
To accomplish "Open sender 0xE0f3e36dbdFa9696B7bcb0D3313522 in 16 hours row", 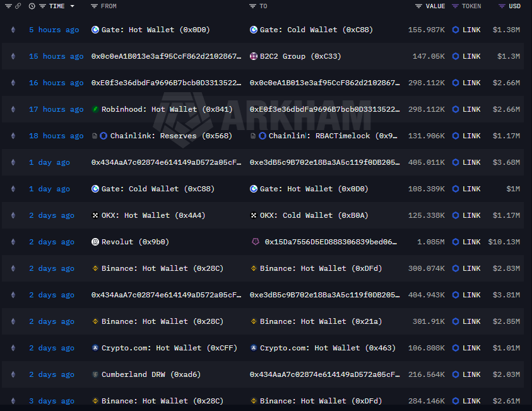I will tap(166, 83).
